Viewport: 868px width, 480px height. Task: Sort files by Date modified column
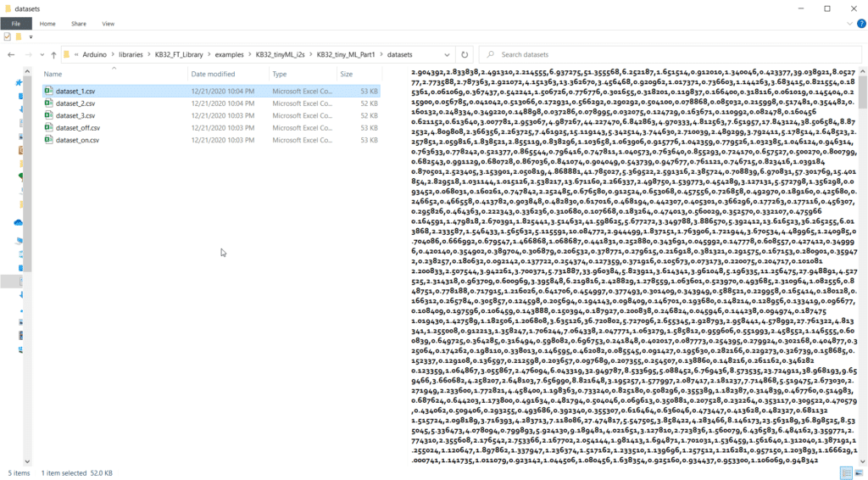(228, 74)
